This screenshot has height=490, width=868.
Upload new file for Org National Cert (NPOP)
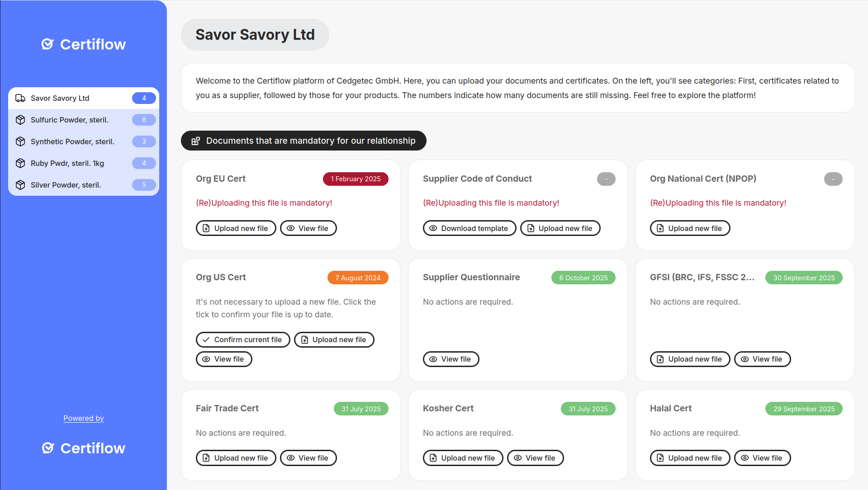(x=690, y=228)
